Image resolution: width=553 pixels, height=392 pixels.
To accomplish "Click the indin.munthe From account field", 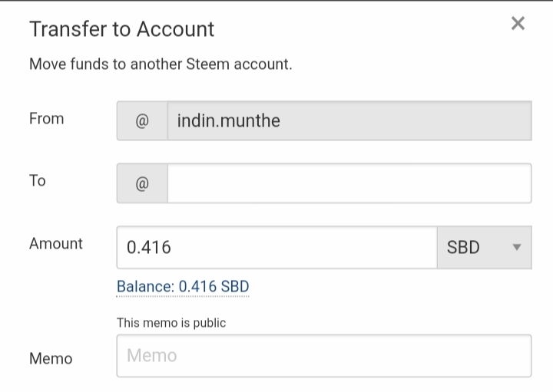I will click(349, 121).
